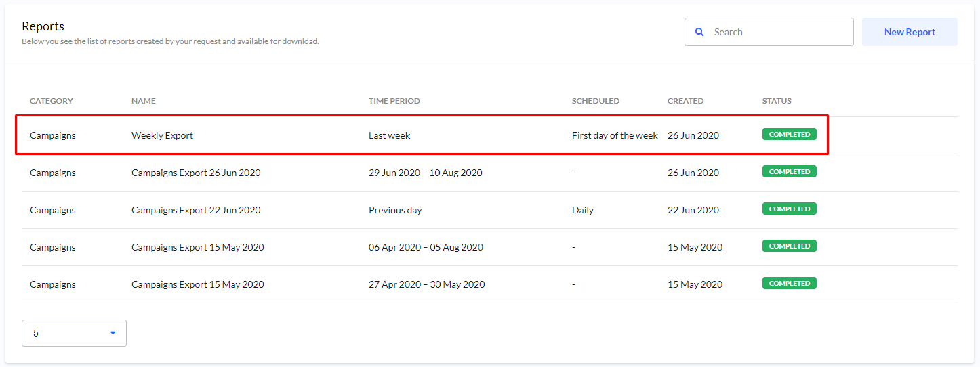Select report with 06 Apr 2020 – 05 Aug 2020 period

(426, 247)
